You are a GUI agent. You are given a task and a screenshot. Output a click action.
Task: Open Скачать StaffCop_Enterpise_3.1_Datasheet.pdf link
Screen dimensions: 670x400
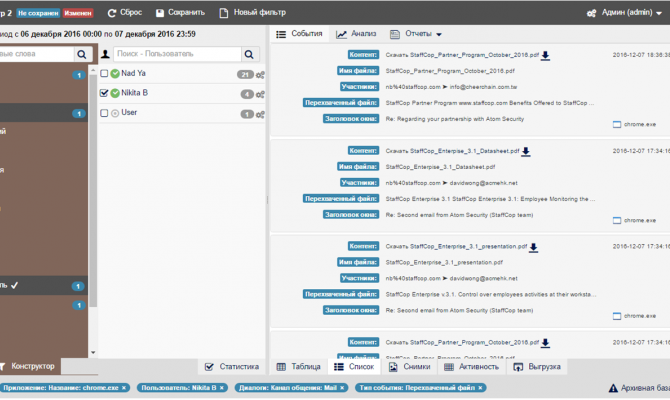(x=453, y=151)
